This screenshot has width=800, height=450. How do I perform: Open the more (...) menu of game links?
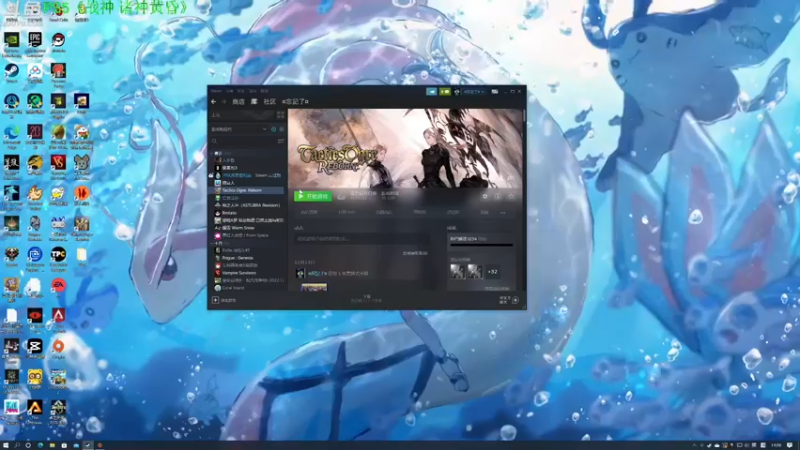point(503,212)
